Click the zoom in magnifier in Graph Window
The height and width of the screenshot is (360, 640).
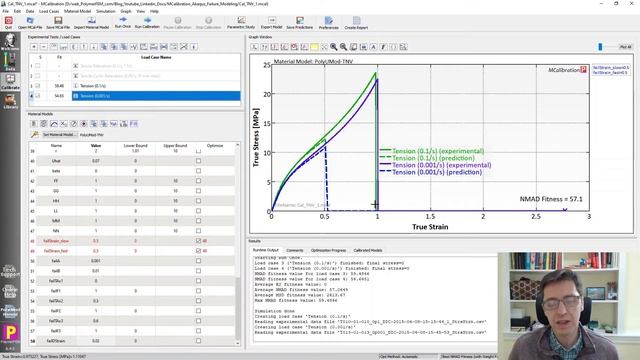tap(333, 47)
